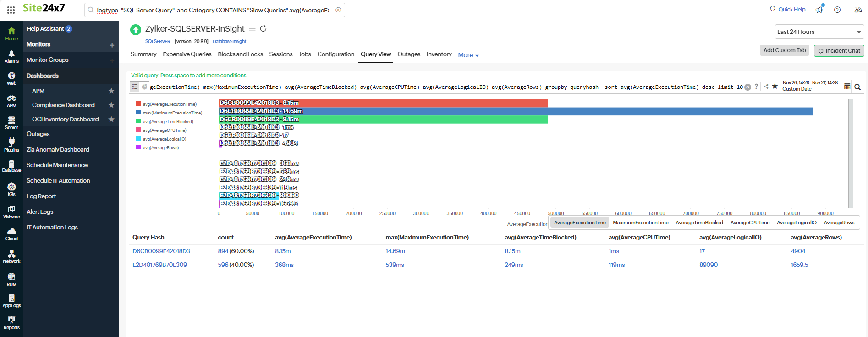The height and width of the screenshot is (337, 868).
Task: Open Alarms in the sidebar
Action: pyautogui.click(x=11, y=57)
